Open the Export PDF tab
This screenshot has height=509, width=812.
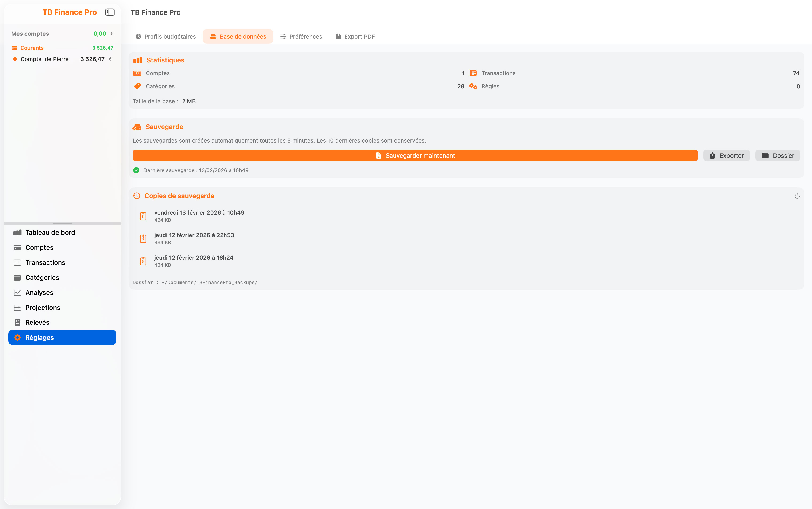pos(355,36)
